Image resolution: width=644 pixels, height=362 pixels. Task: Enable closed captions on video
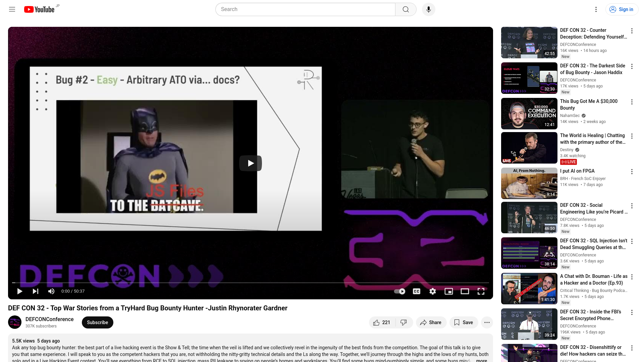click(x=417, y=291)
